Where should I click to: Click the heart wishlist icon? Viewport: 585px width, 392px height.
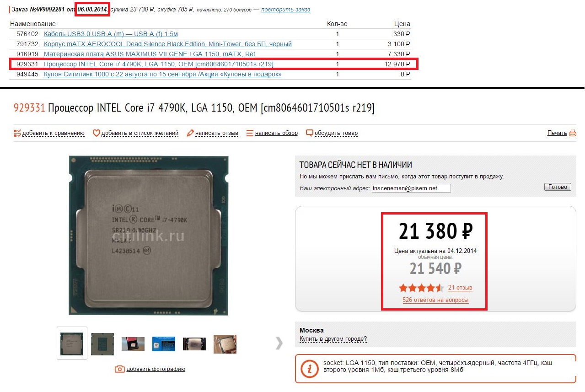coord(96,133)
